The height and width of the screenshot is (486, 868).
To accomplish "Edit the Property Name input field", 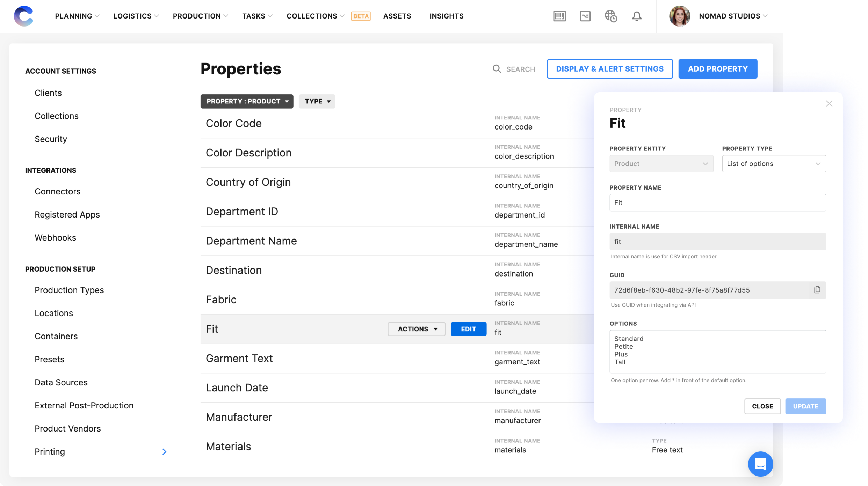I will 717,202.
